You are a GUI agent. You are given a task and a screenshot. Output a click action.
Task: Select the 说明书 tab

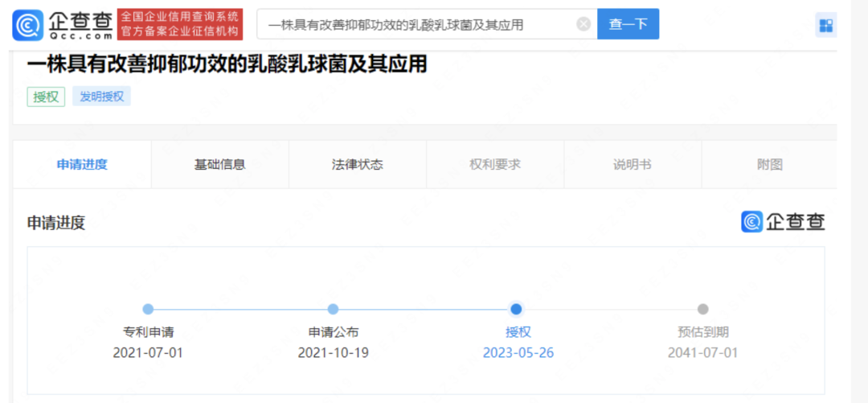point(633,165)
